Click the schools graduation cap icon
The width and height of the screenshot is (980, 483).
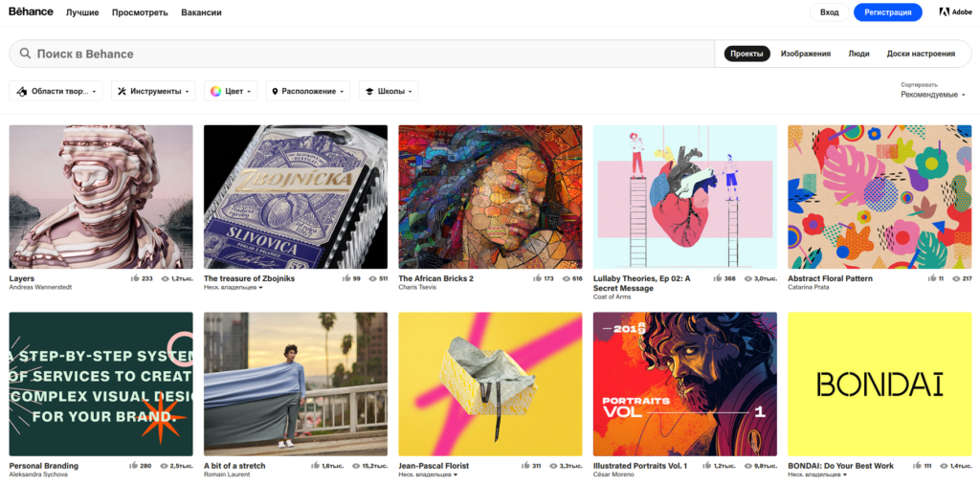[x=369, y=92]
